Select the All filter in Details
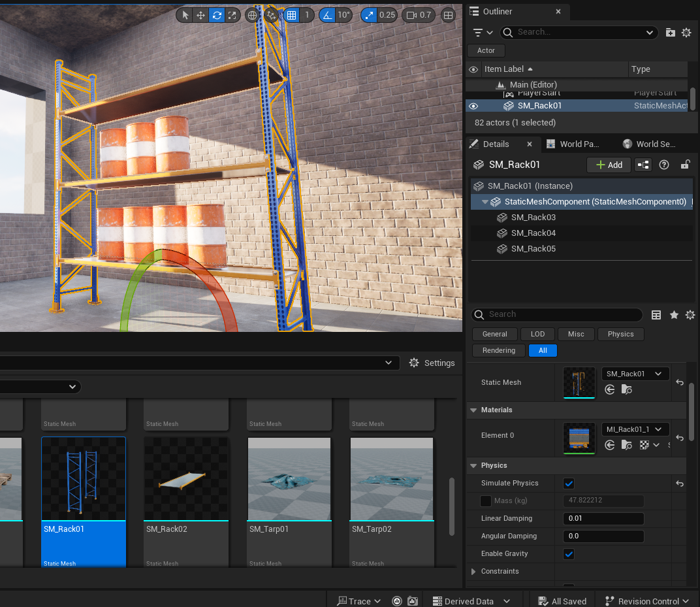 543,351
